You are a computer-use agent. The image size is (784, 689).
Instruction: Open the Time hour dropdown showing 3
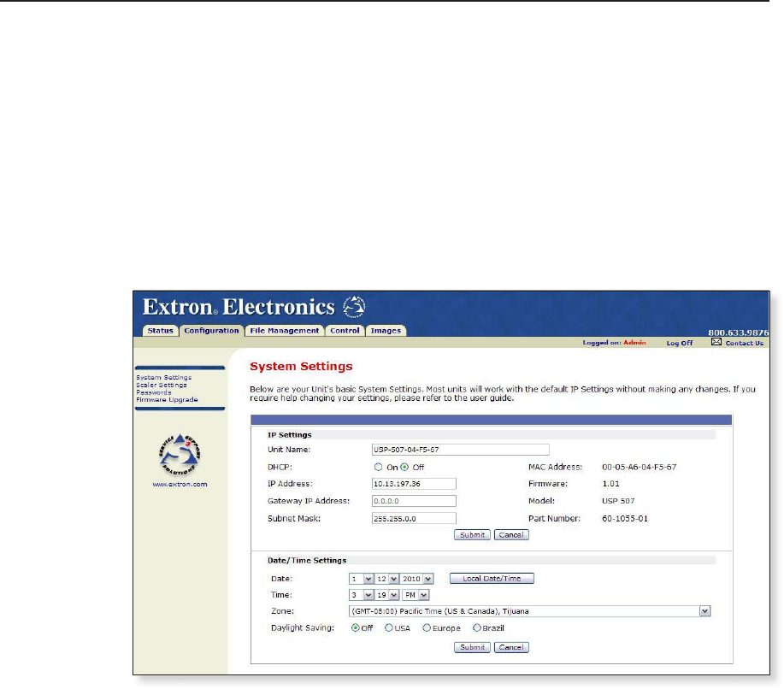(x=362, y=595)
